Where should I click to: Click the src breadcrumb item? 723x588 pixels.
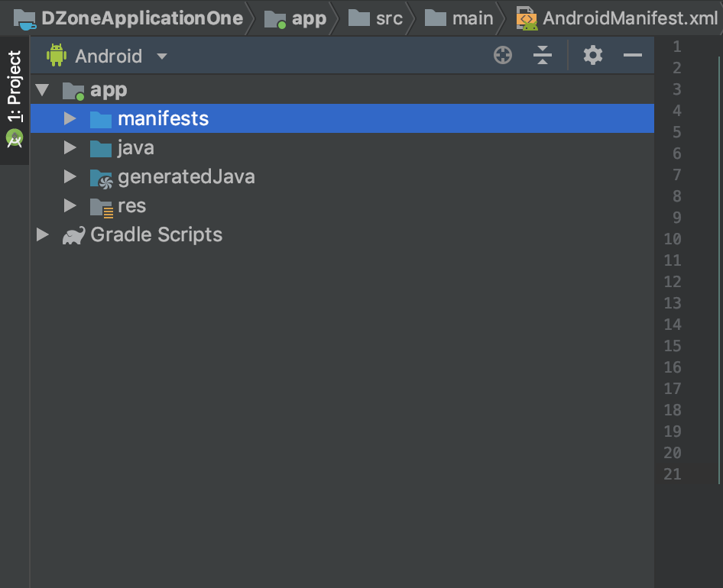(x=389, y=18)
